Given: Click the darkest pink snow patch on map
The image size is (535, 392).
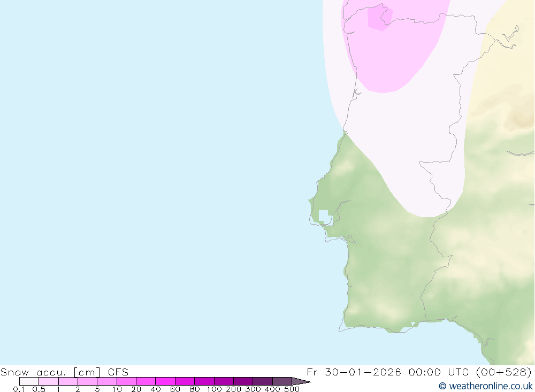Looking at the screenshot, I should [379, 18].
